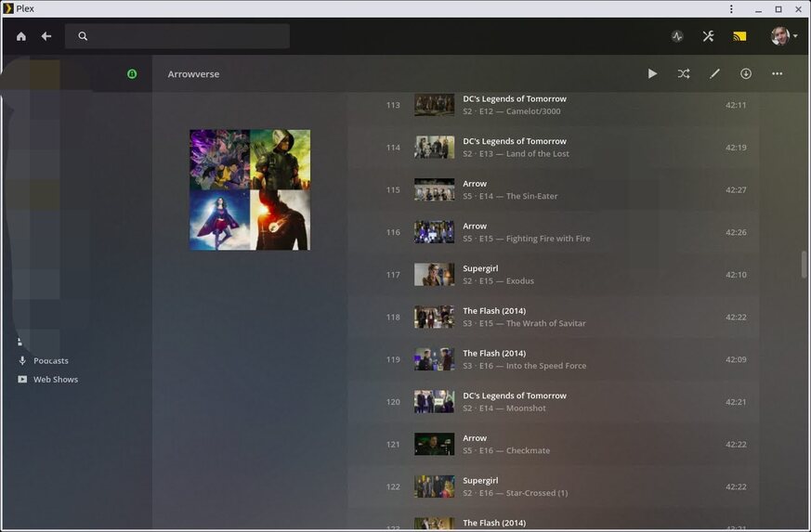This screenshot has width=811, height=532.
Task: Open thumbnail for The Wrath of Savitar
Action: pos(435,317)
